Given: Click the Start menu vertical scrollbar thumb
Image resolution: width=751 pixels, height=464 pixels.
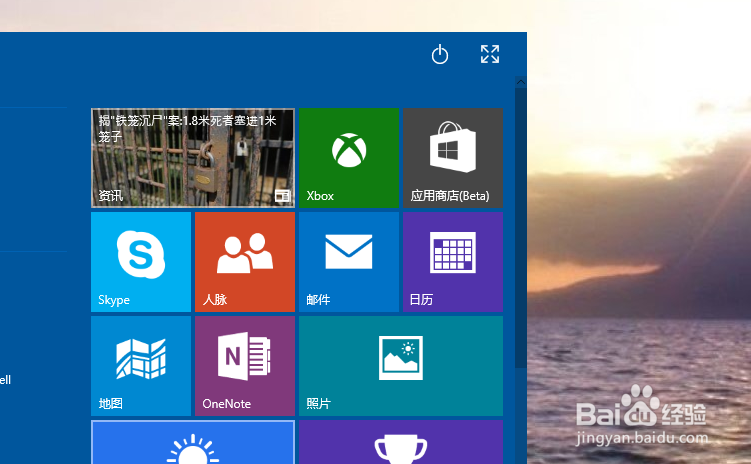Looking at the screenshot, I should [521, 228].
